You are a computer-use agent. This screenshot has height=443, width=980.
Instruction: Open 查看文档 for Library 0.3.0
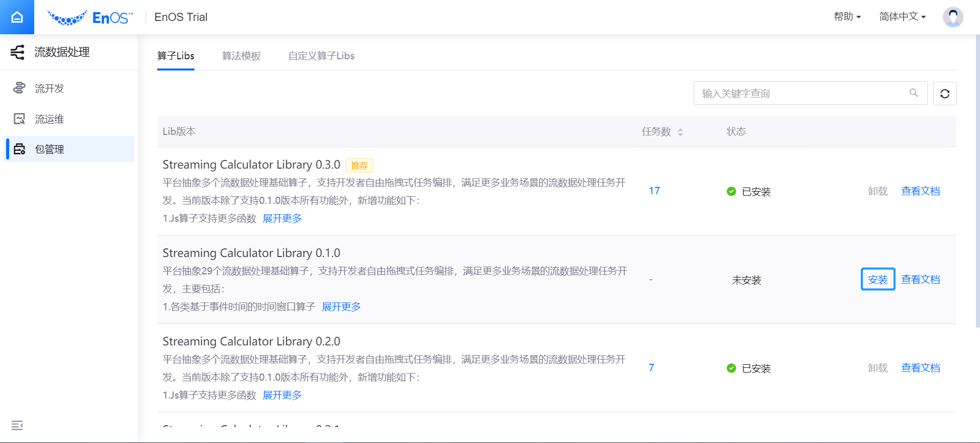click(x=920, y=191)
